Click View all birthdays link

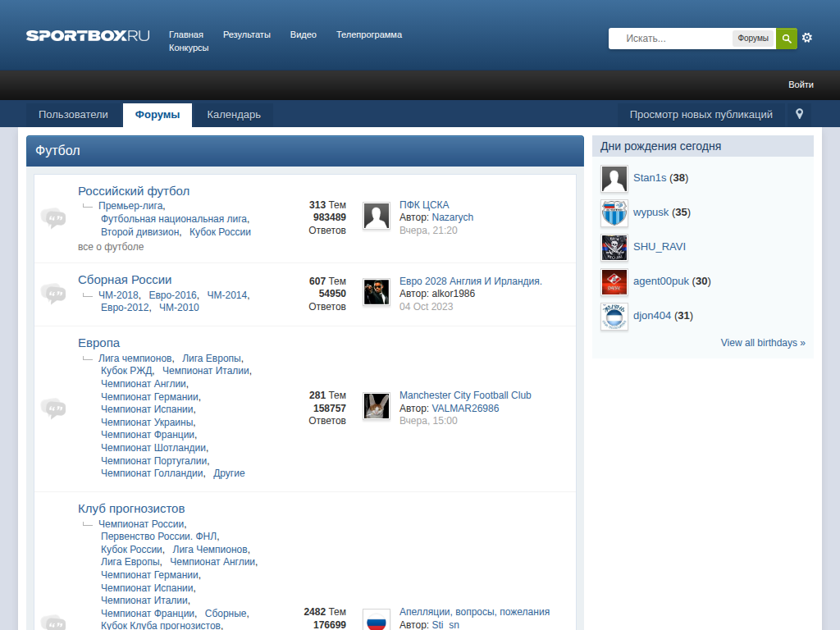click(x=763, y=343)
